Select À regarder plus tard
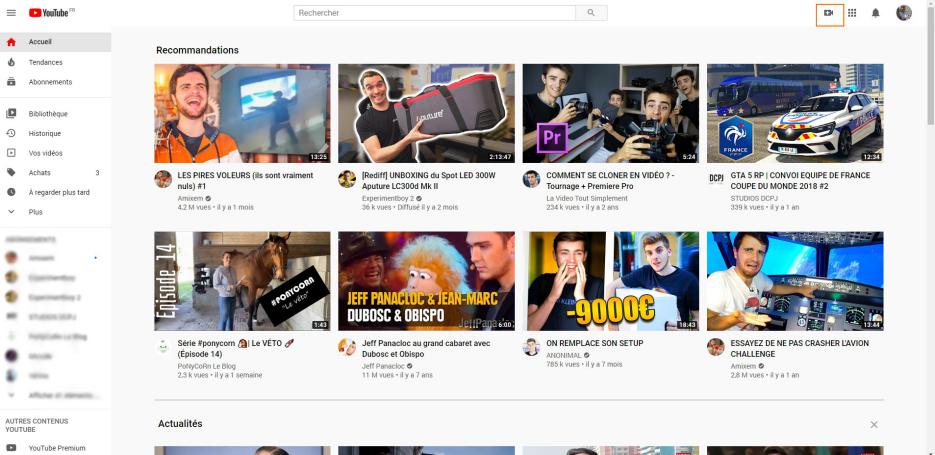The image size is (935, 455). [59, 192]
